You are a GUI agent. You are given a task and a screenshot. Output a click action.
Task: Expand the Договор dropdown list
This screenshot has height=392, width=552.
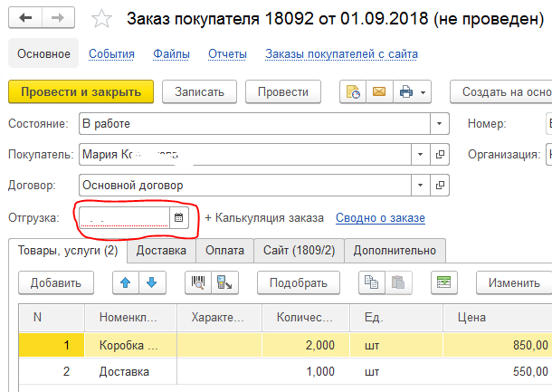[420, 186]
